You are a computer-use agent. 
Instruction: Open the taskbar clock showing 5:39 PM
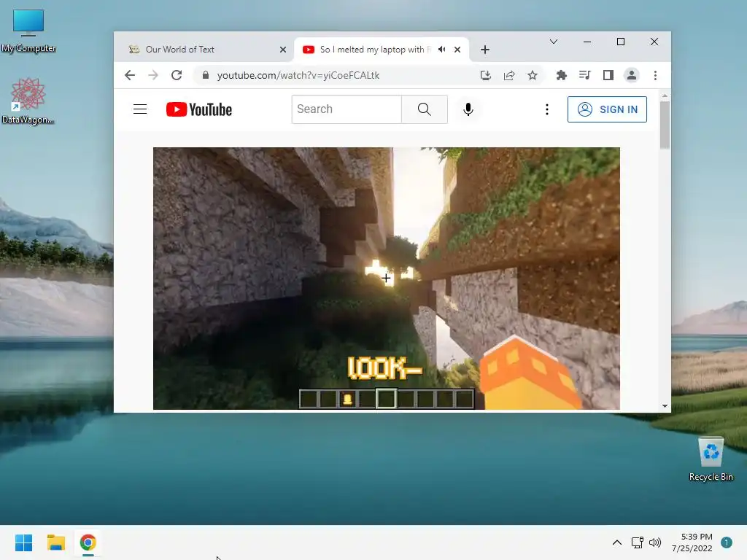692,542
